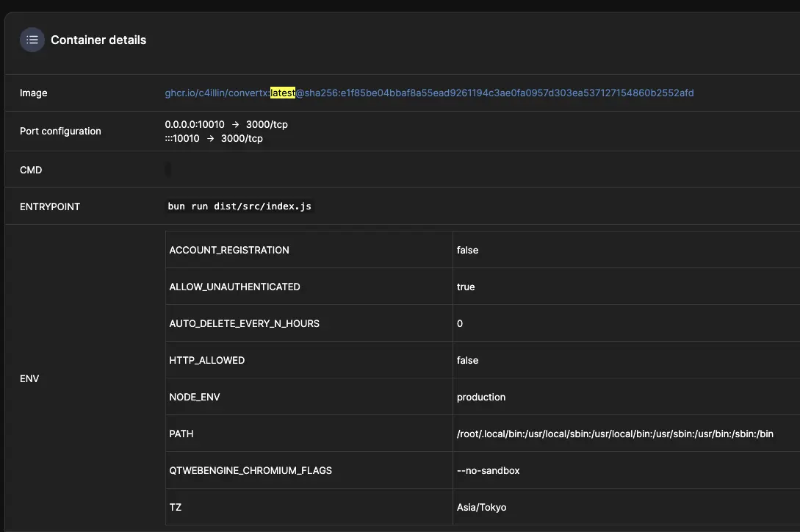Click the false value of HTTP_ALLOWED
800x532 pixels.
tap(467, 361)
